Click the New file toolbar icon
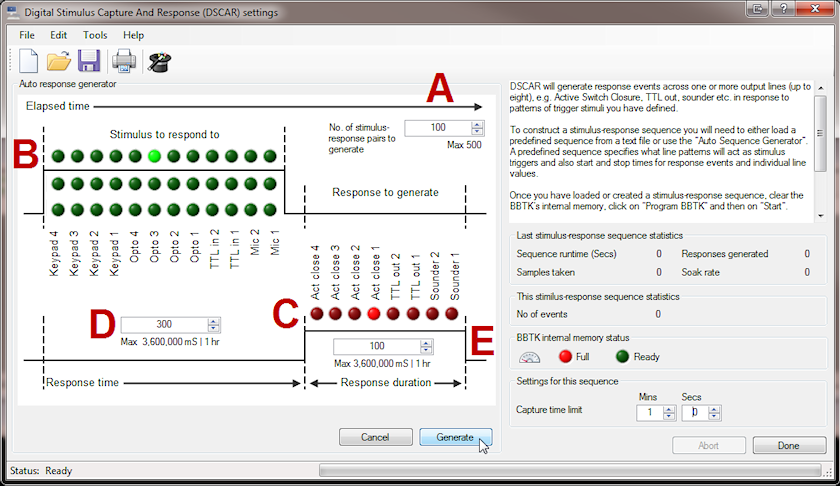Viewport: 840px width, 486px height. tap(28, 62)
